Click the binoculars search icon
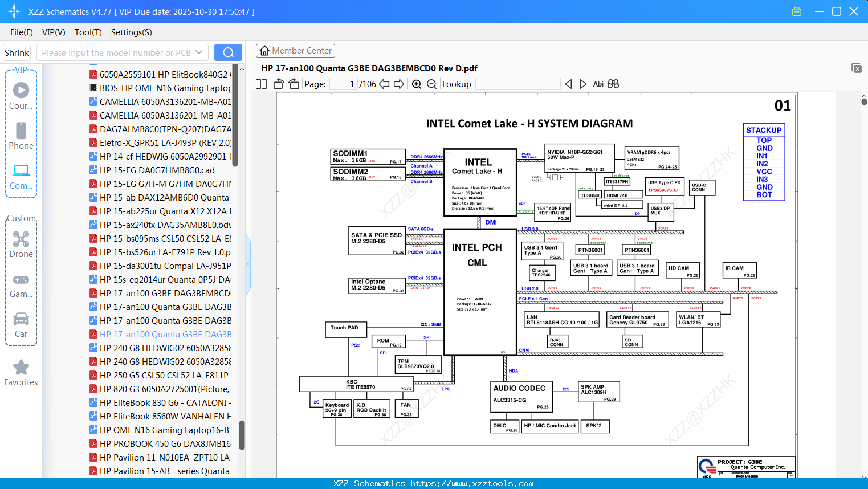The width and height of the screenshot is (868, 489). point(613,84)
